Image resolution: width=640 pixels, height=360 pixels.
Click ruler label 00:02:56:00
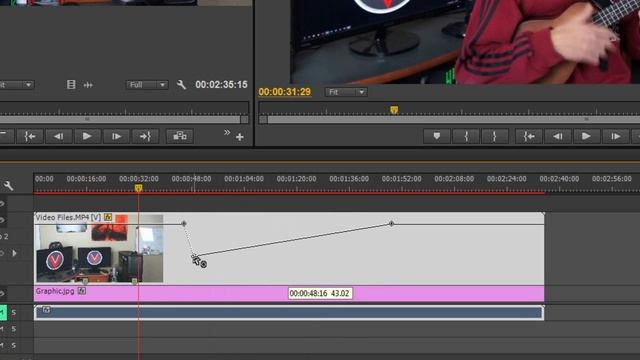[x=612, y=179]
